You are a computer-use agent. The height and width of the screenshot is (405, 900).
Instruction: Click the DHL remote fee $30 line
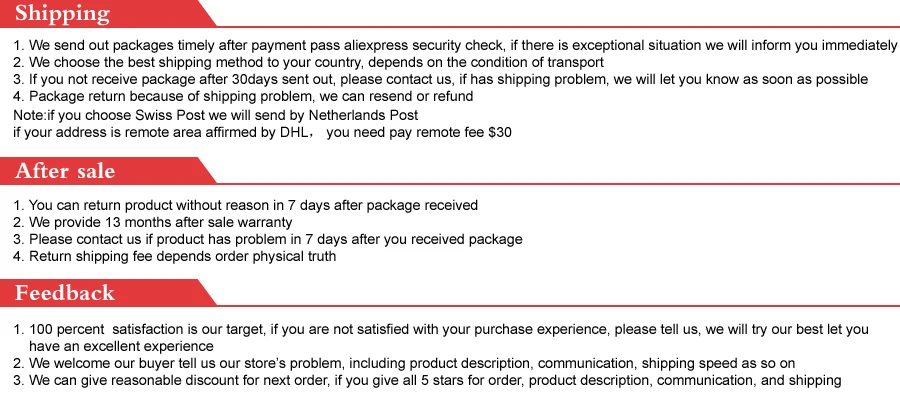pos(262,133)
